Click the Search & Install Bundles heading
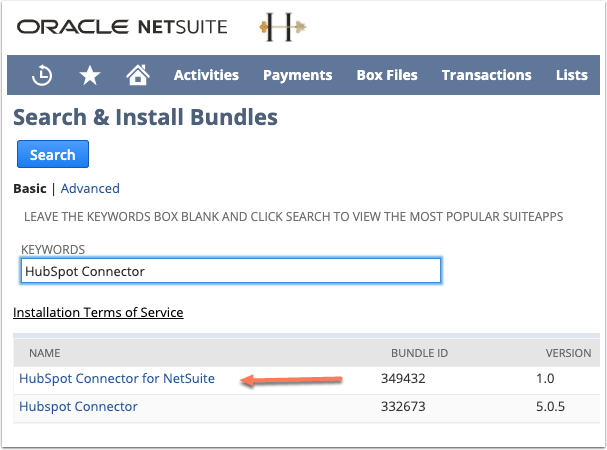The image size is (607, 450). click(146, 117)
